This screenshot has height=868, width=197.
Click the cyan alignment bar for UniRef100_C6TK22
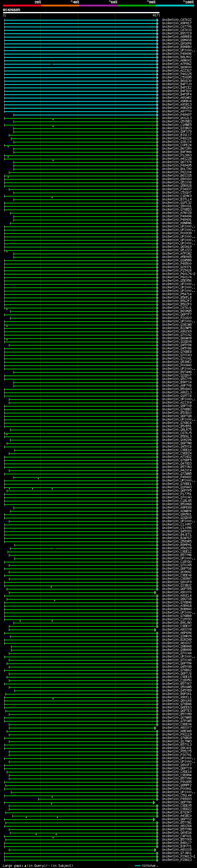point(81,20)
